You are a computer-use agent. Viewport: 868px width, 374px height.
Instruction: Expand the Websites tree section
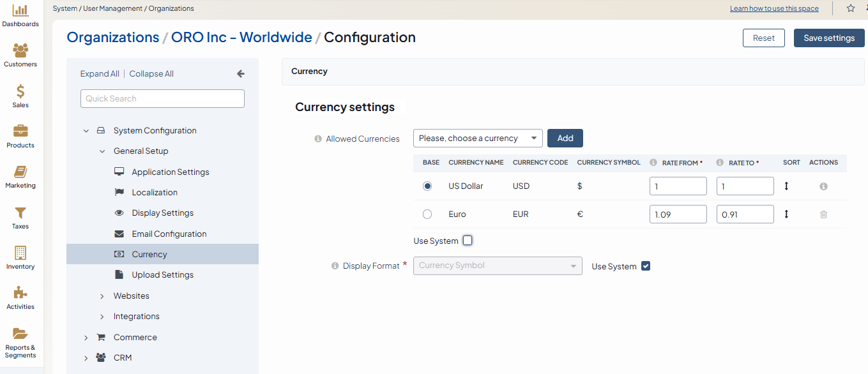pyautogui.click(x=102, y=296)
